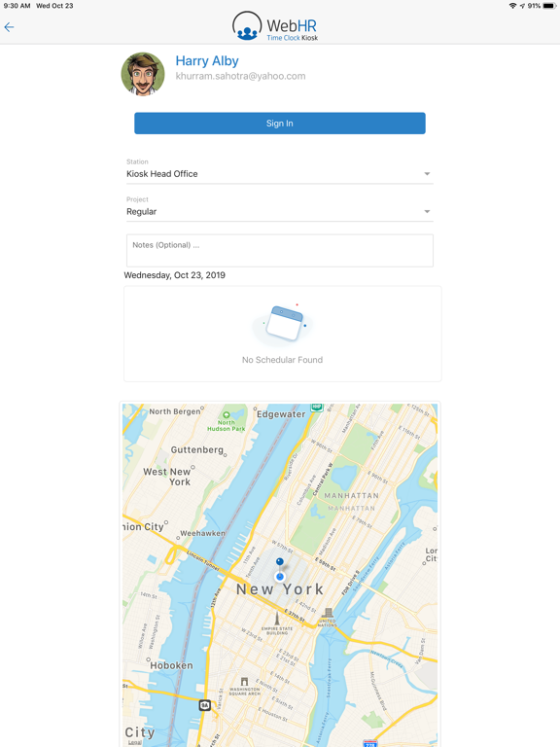Viewport: 560px width, 747px height.
Task: Open the Station dropdown Kiosk Head Office
Action: pyautogui.click(x=280, y=174)
